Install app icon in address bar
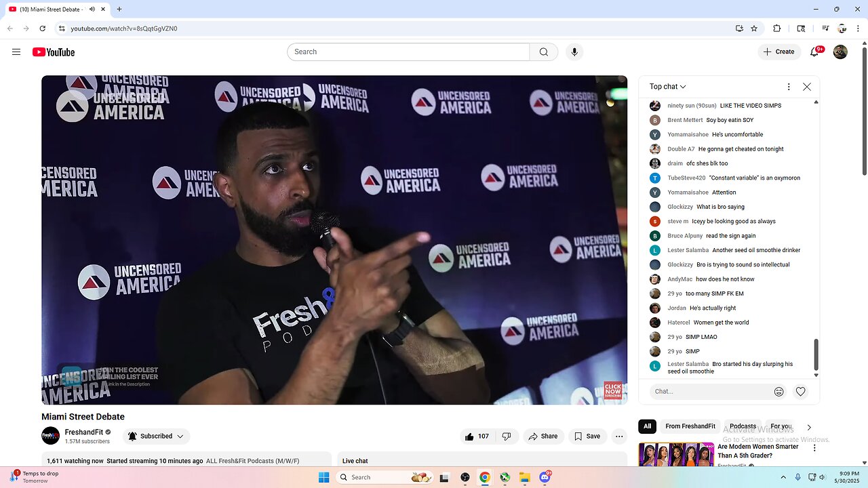This screenshot has width=868, height=488. point(739,28)
